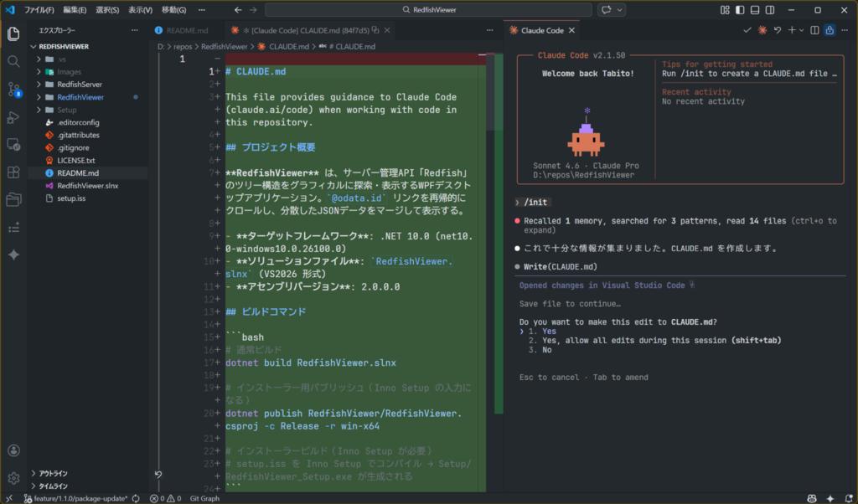Viewport: 858px width, 504px height.
Task: Click the Go Forward arrow in title bar
Action: pos(253,10)
